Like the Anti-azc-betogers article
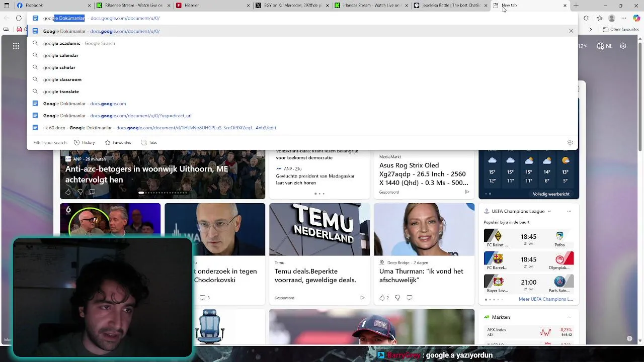The height and width of the screenshot is (362, 644). coord(68,192)
